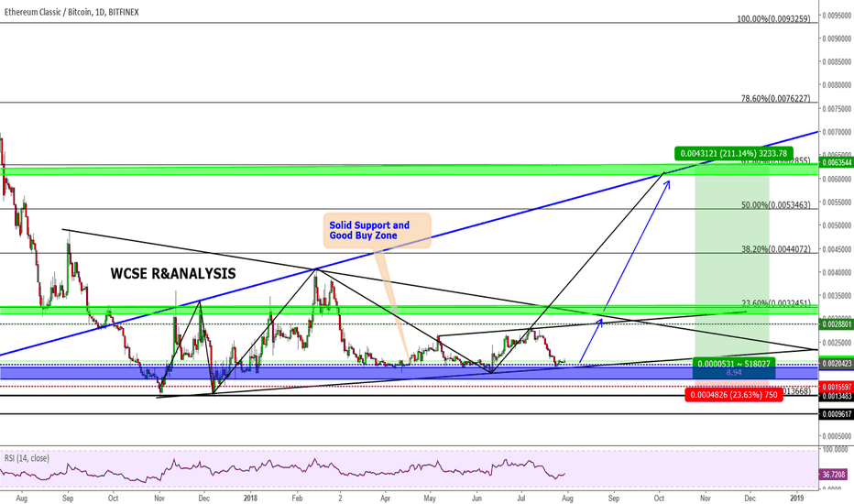Click the Feb label on time axis
Viewport: 854px width, 504px height.
pos(297,498)
